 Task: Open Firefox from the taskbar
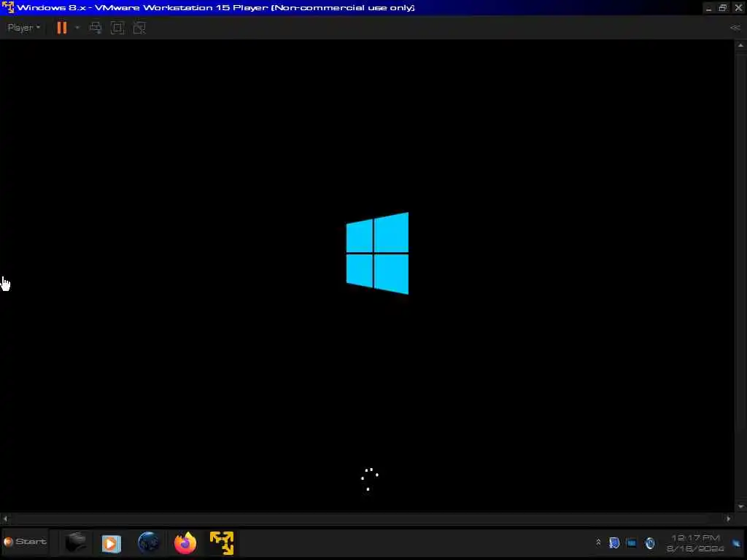point(185,542)
